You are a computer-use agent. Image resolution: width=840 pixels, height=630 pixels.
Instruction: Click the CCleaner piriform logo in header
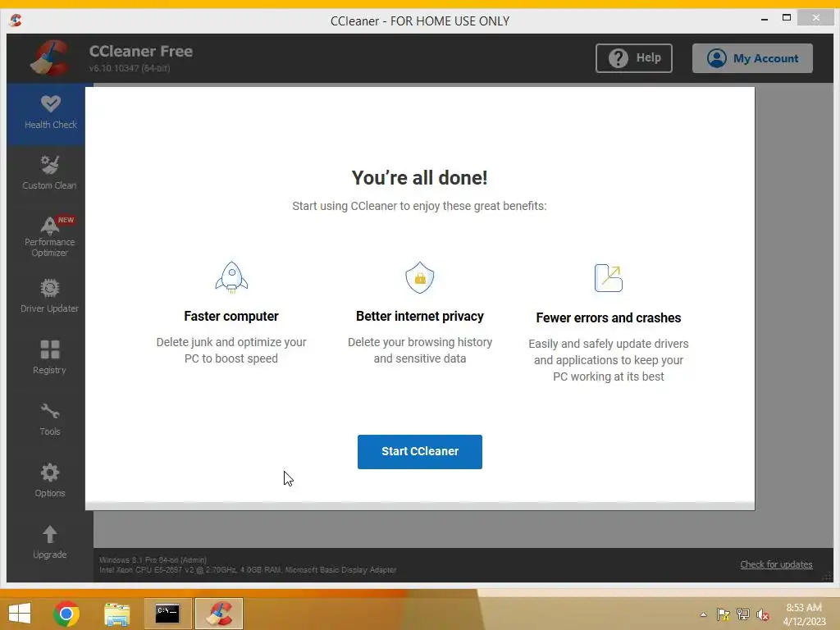[x=50, y=58]
